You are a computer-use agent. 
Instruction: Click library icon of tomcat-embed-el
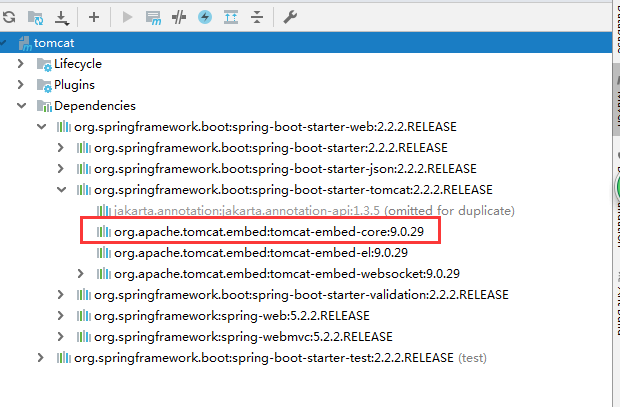(104, 252)
